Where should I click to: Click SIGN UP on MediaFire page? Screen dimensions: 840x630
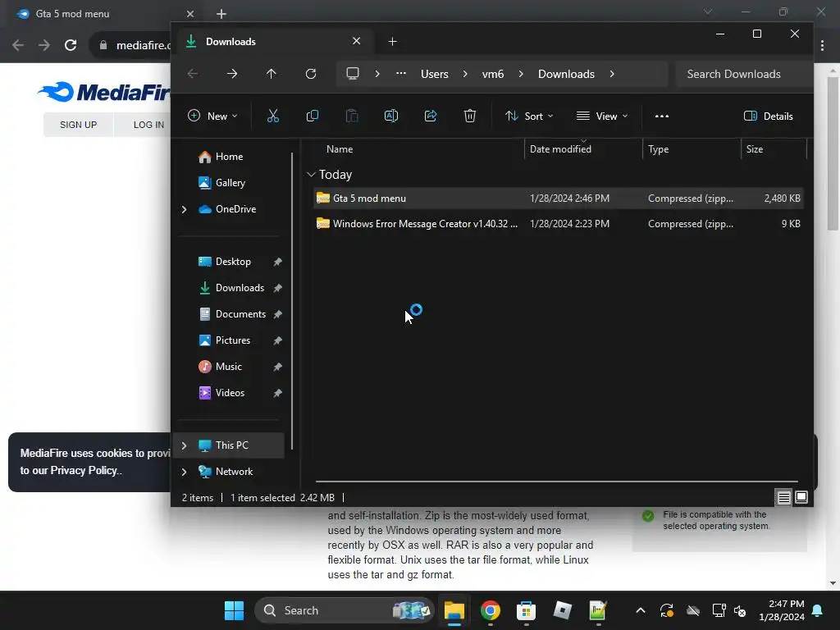pyautogui.click(x=78, y=125)
